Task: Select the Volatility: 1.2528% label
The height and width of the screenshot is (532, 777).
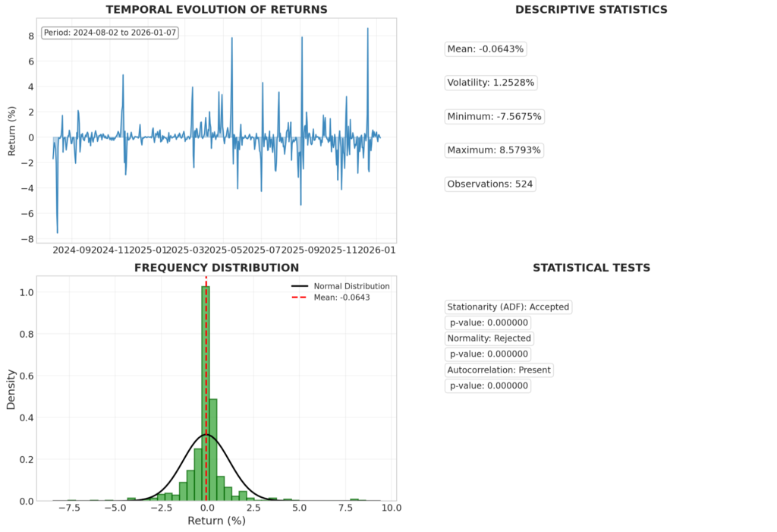Action: click(x=489, y=83)
